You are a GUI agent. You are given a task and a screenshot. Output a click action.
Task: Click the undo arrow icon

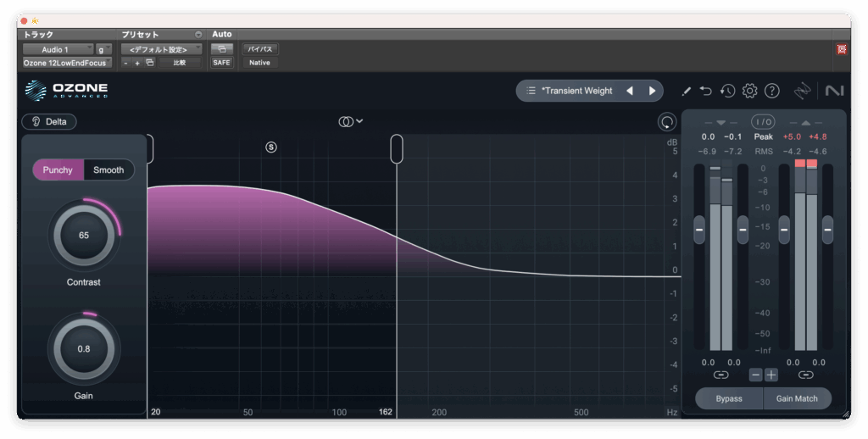pyautogui.click(x=706, y=91)
